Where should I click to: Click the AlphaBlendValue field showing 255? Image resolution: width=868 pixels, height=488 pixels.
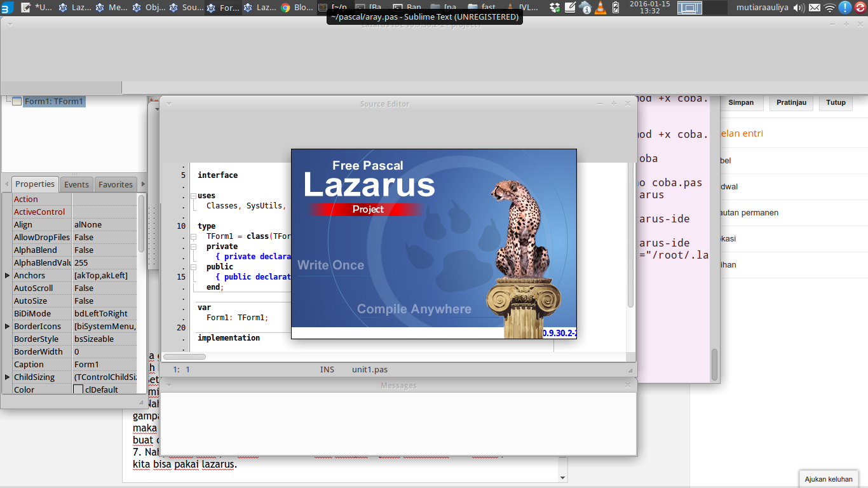click(x=104, y=262)
